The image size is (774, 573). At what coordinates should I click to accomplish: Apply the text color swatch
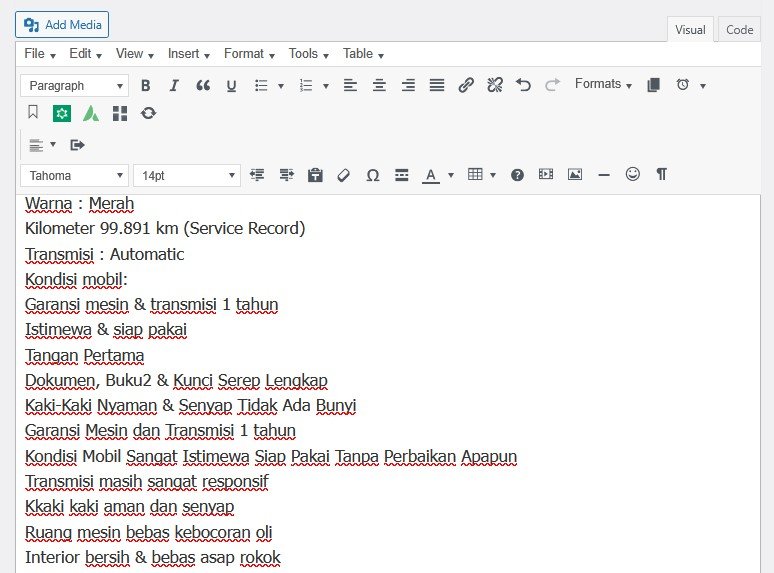click(430, 175)
